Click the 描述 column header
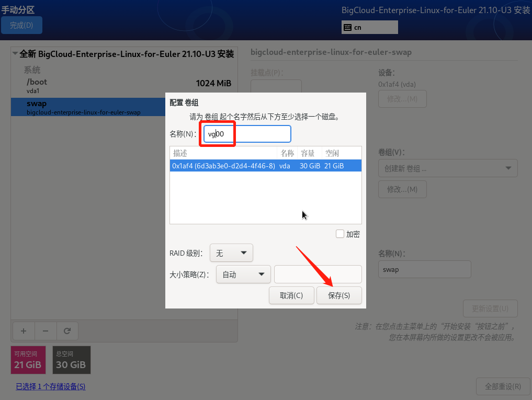 [x=223, y=153]
